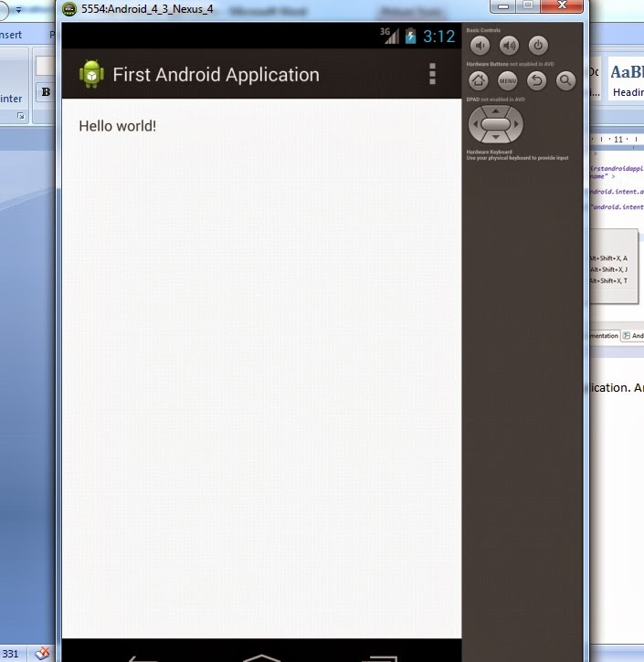Click Word proofing status bar icon
The height and width of the screenshot is (662, 644).
pos(42,654)
